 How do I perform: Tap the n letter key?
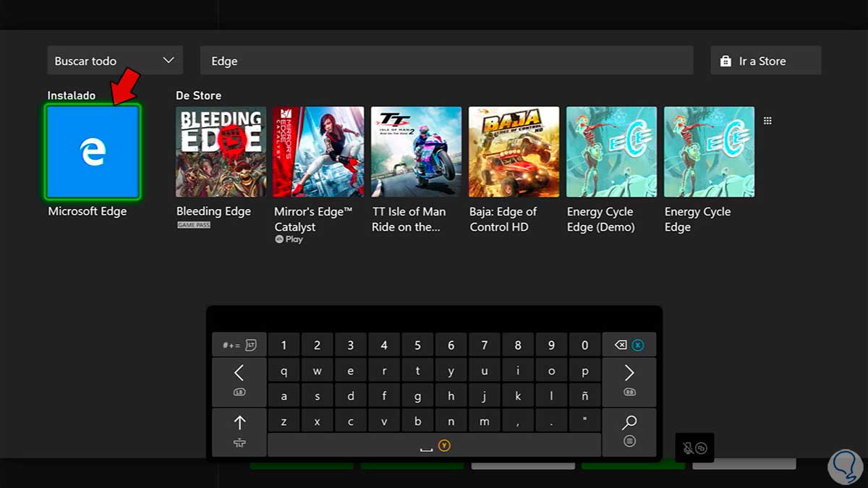coord(451,421)
